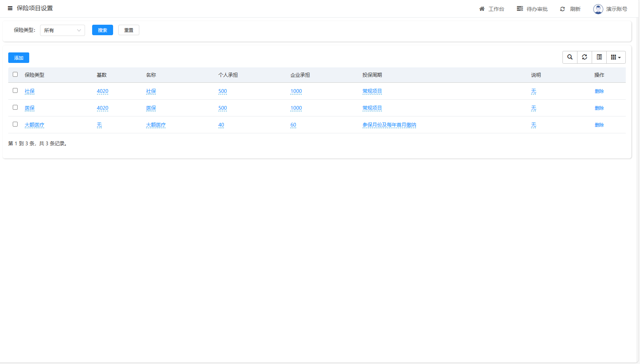Click the home icon for 工作台
The image size is (640, 364).
(x=482, y=9)
